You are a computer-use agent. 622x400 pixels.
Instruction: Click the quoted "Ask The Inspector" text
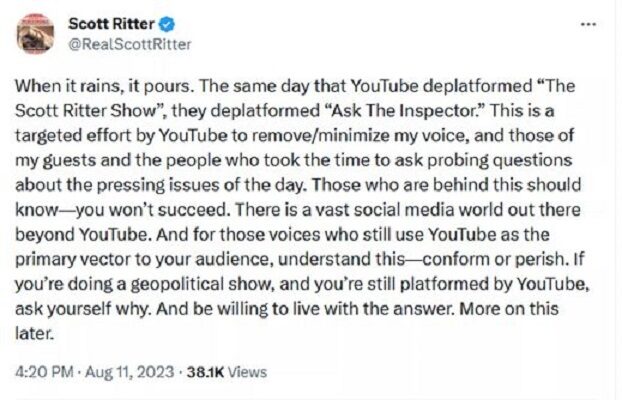(404, 111)
